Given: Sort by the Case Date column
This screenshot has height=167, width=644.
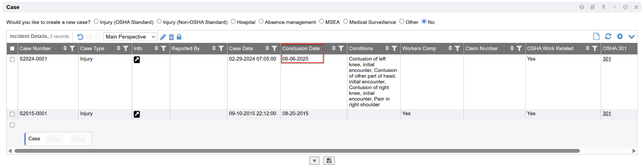Looking at the screenshot, I should (267, 48).
